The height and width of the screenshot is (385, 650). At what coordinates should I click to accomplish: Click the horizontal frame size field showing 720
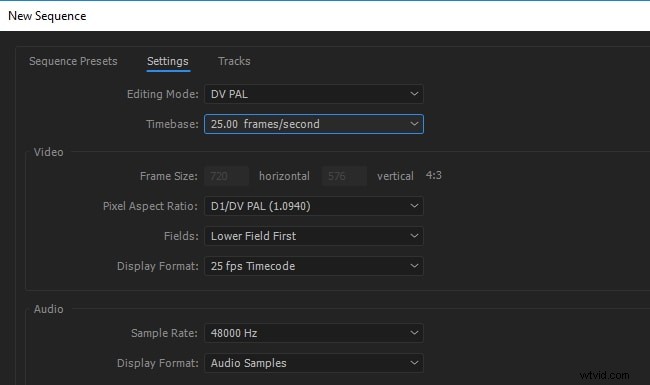pyautogui.click(x=227, y=176)
